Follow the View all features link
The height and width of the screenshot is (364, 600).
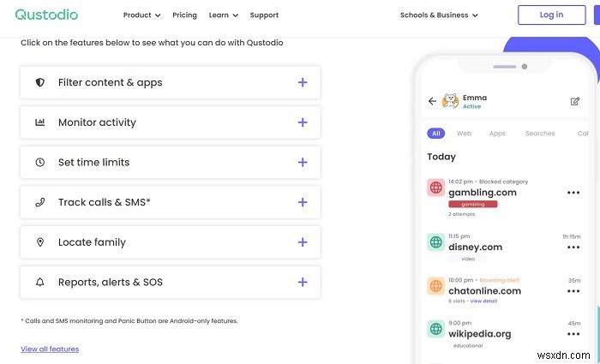[x=50, y=349]
